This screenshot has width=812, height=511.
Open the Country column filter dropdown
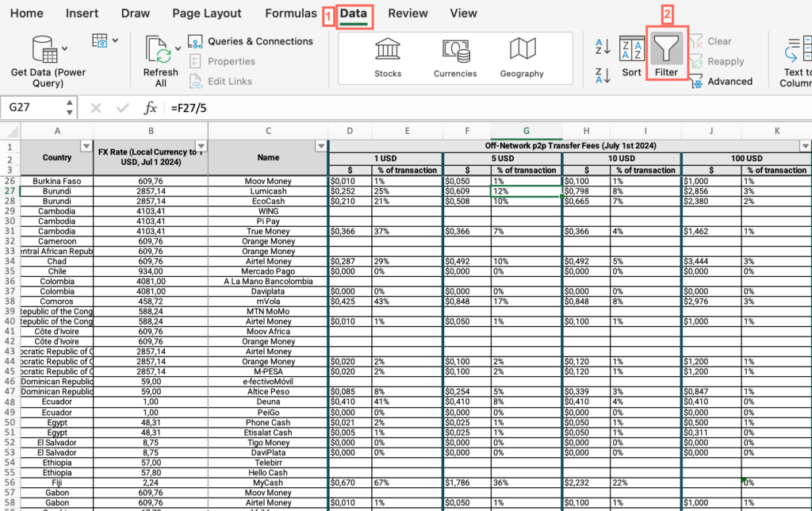(x=86, y=146)
